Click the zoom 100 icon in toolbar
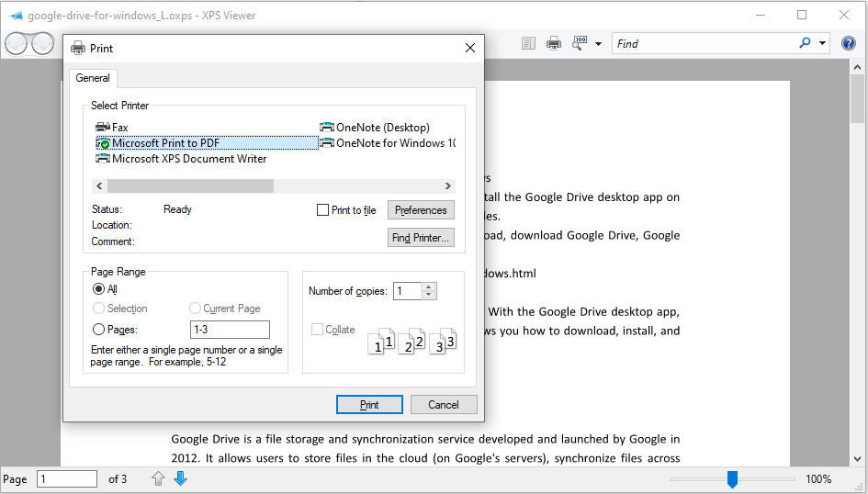The height and width of the screenshot is (494, 868). (x=580, y=44)
